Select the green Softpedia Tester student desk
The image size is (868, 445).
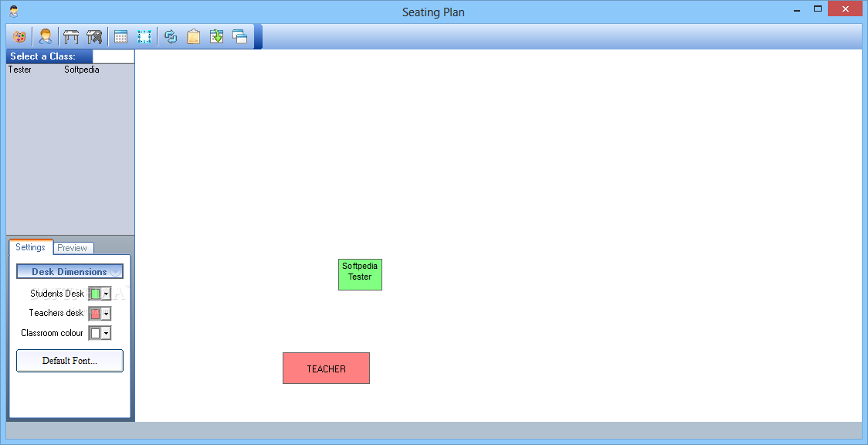[361, 274]
